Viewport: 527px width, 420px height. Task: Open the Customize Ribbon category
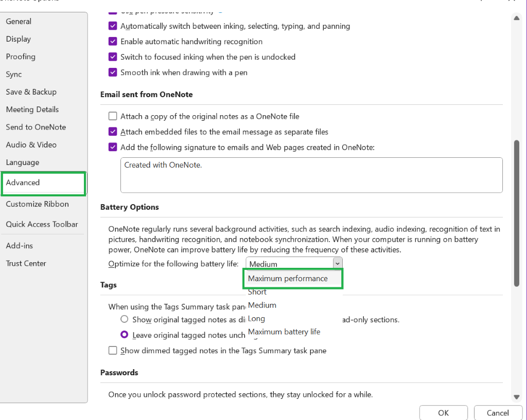tap(37, 204)
